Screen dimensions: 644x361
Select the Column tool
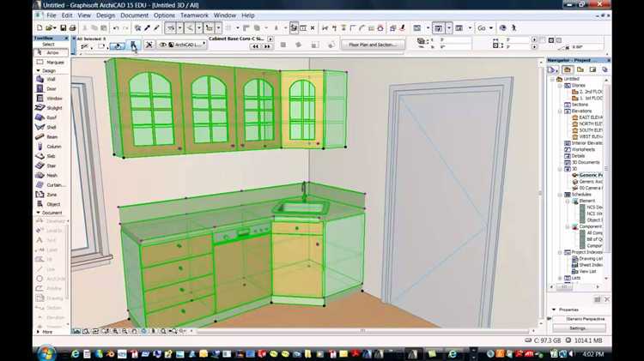click(50, 147)
